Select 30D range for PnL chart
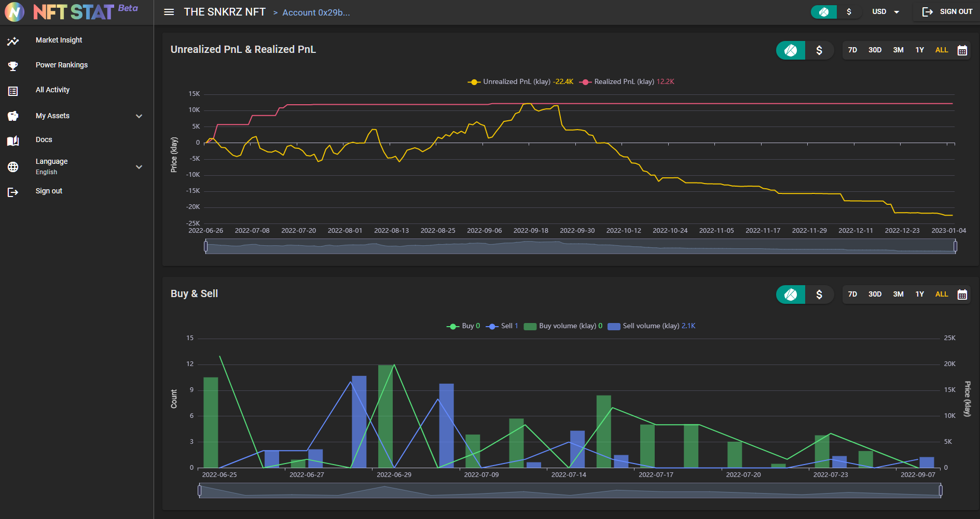980x519 pixels. point(875,50)
